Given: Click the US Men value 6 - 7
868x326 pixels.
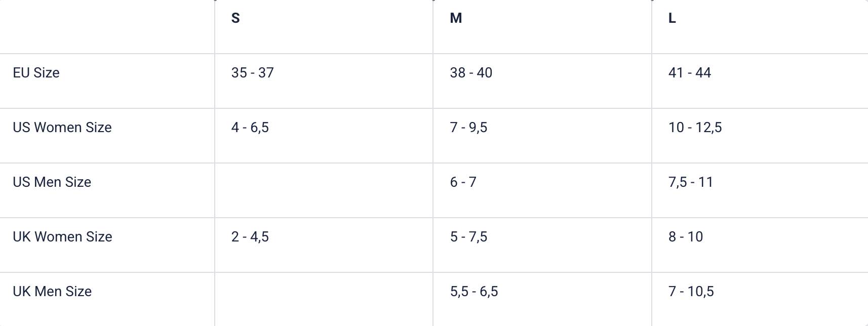Looking at the screenshot, I should click(x=463, y=182).
